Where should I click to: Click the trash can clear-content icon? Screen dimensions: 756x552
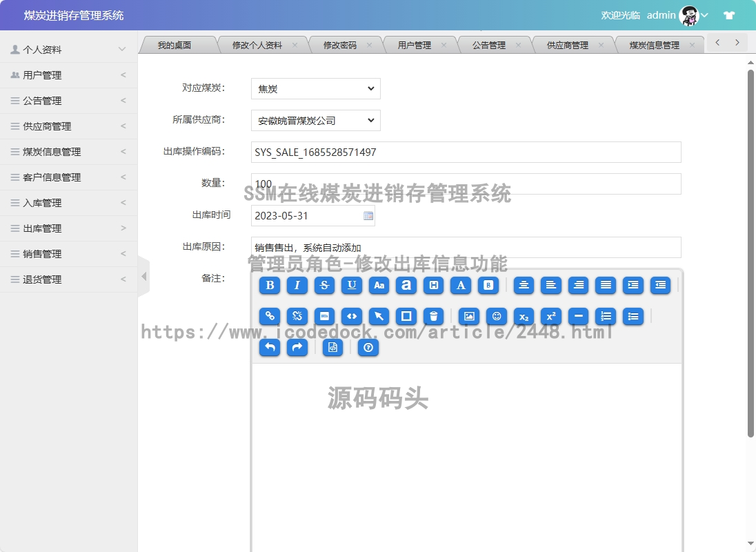point(434,316)
